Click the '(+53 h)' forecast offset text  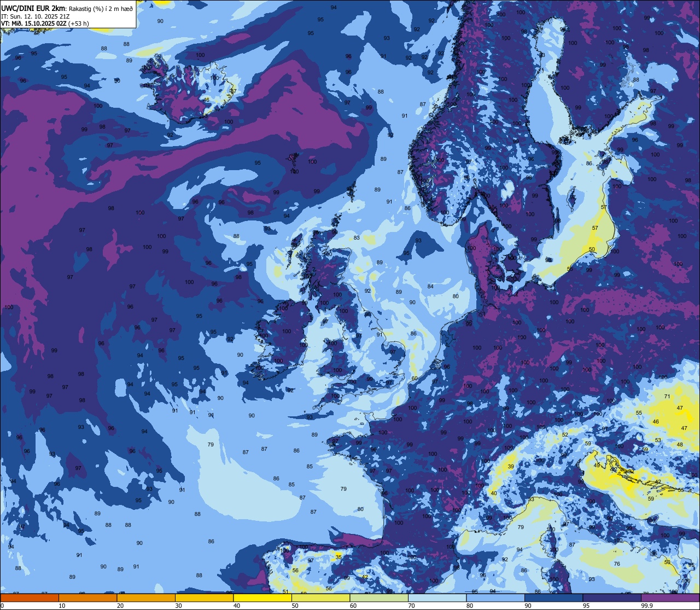click(x=79, y=24)
